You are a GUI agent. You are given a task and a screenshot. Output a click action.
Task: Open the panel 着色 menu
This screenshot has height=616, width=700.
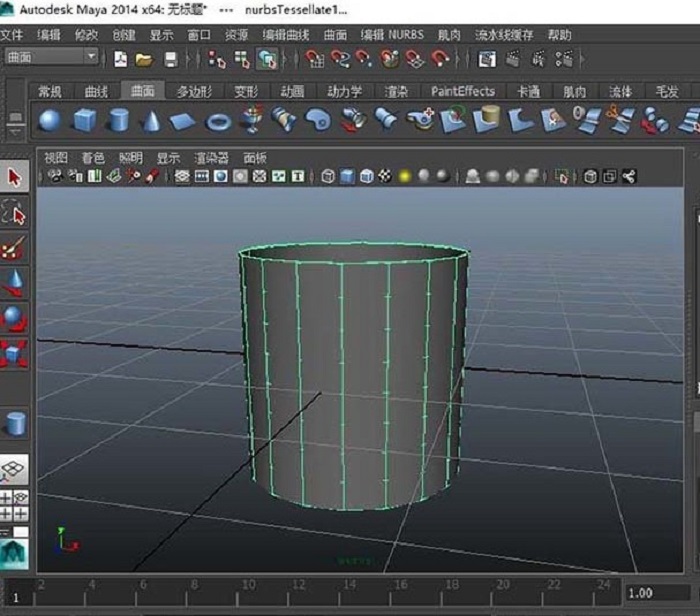(x=93, y=158)
